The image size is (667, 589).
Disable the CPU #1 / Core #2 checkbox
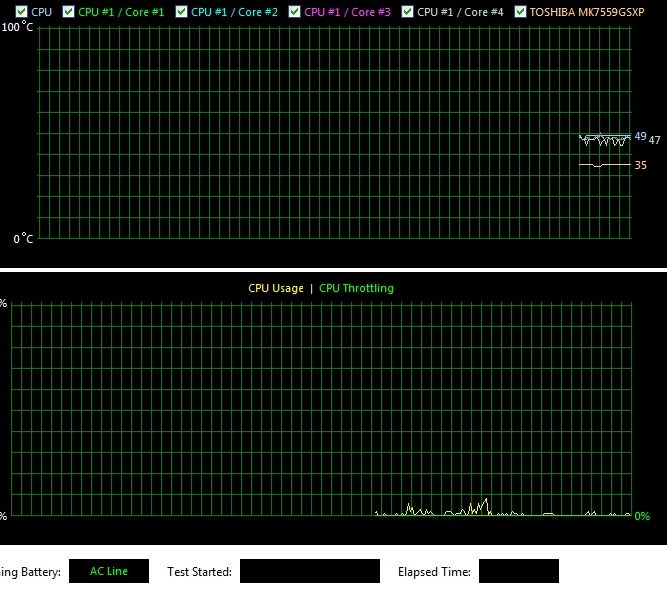[x=181, y=11]
